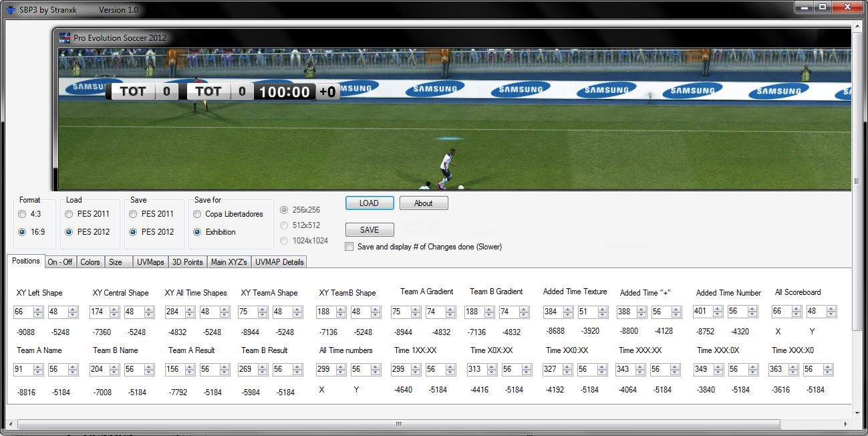Switch to the 3D Points tab
The height and width of the screenshot is (436, 868).
(x=187, y=262)
